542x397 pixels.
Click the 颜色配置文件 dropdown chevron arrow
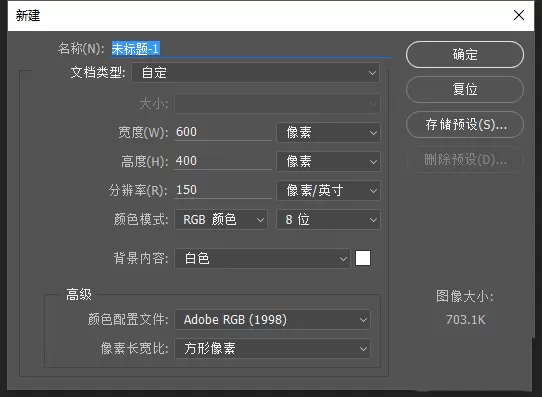[363, 320]
